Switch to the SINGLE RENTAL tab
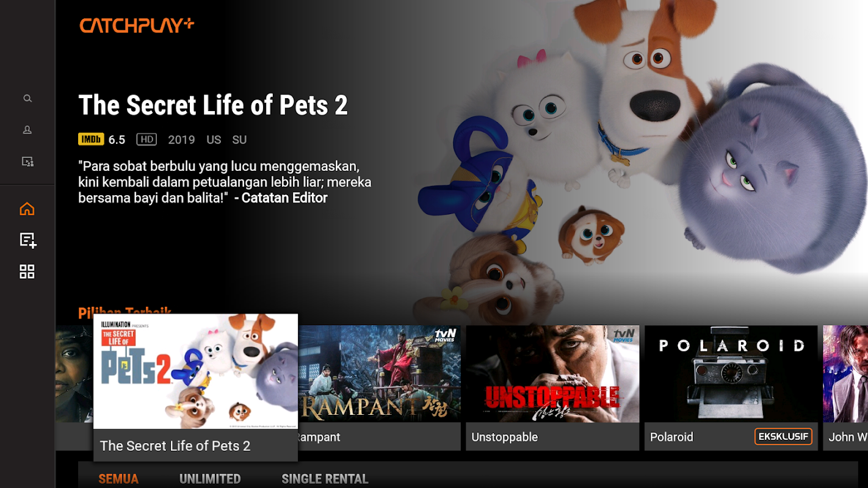The width and height of the screenshot is (868, 488). click(325, 479)
